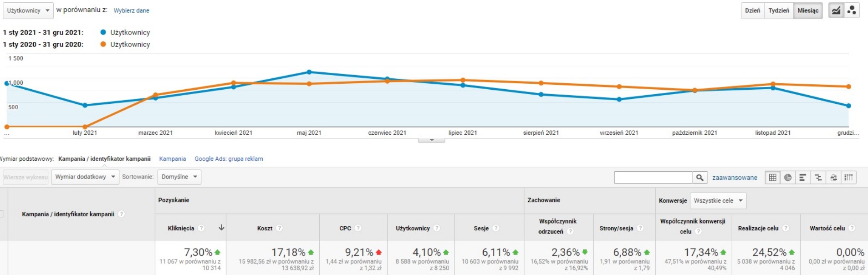This screenshot has width=868, height=275.
Task: Click the blue data point for maj 2021
Action: tap(309, 72)
